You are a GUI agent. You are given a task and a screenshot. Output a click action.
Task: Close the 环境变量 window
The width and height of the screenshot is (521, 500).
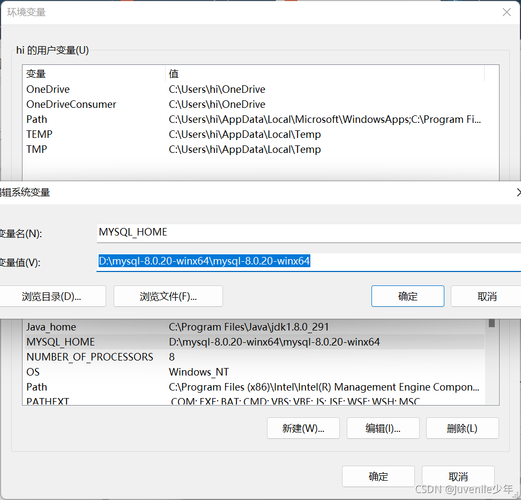(506, 12)
